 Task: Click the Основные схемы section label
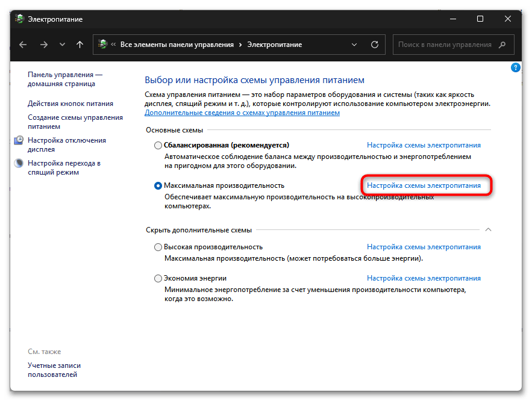coord(174,130)
